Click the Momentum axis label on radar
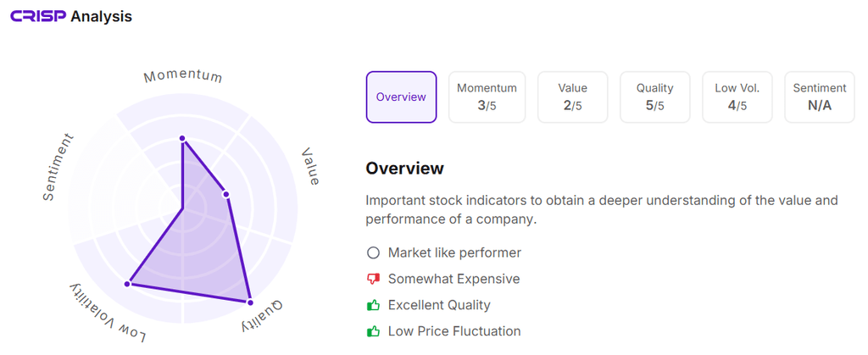868x355 pixels. click(x=182, y=76)
